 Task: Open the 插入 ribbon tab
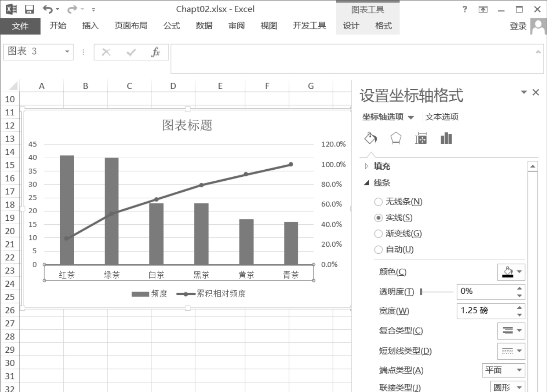point(90,26)
